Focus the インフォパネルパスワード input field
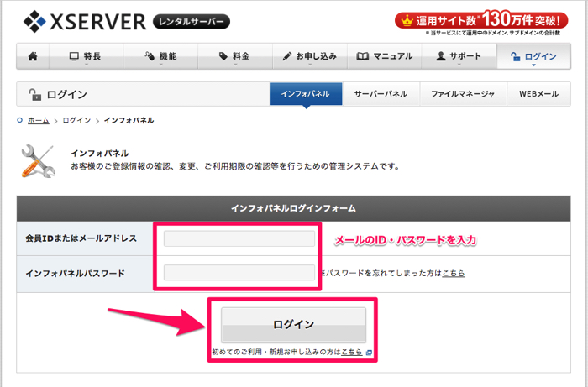 click(239, 273)
